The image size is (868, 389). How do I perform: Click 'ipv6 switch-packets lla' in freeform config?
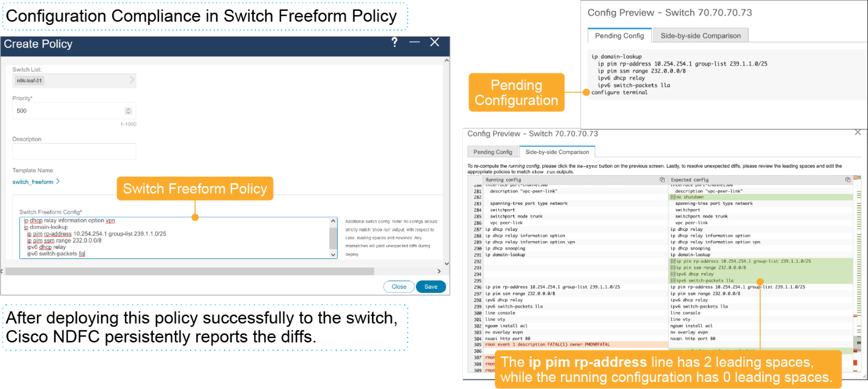[x=56, y=254]
